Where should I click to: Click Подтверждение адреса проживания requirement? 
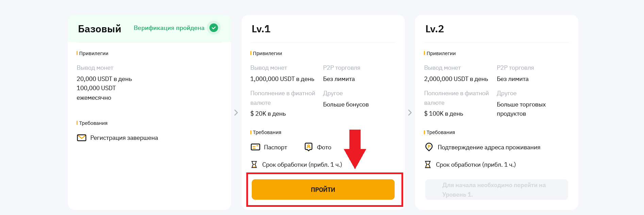[x=489, y=147]
